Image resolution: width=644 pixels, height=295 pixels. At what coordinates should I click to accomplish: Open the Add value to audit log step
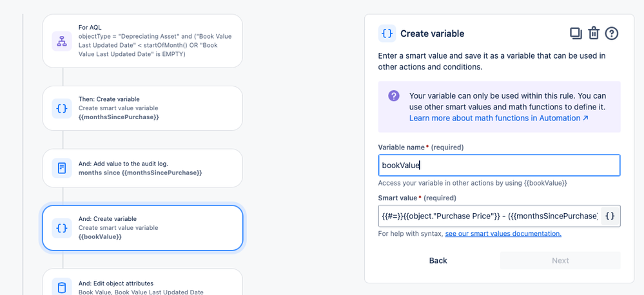(x=142, y=168)
